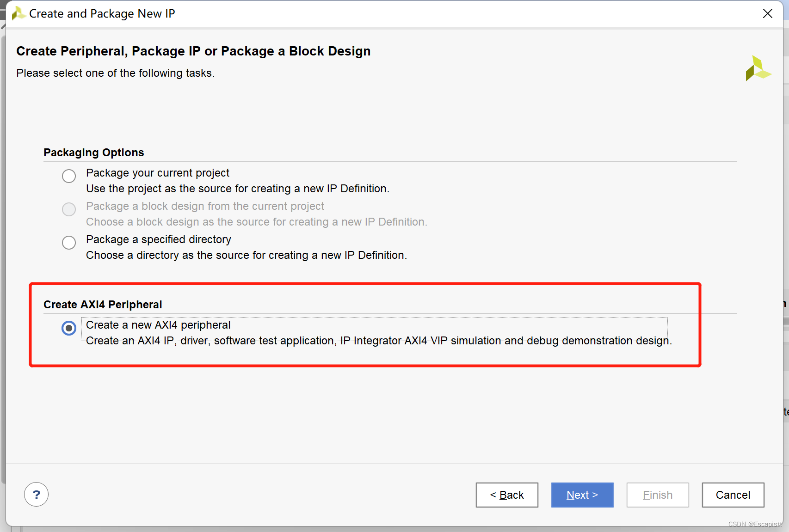
Task: Proceed with the Next button
Action: (x=582, y=495)
